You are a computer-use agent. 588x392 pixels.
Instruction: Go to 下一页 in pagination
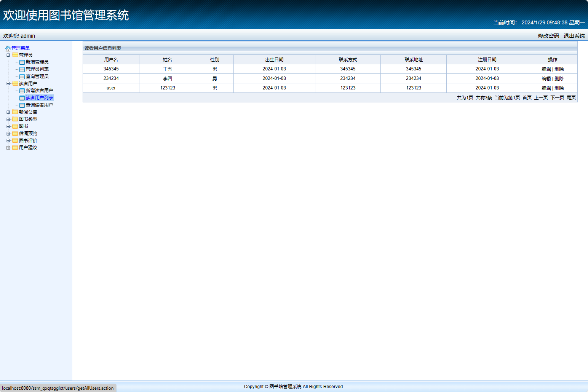[x=558, y=98]
